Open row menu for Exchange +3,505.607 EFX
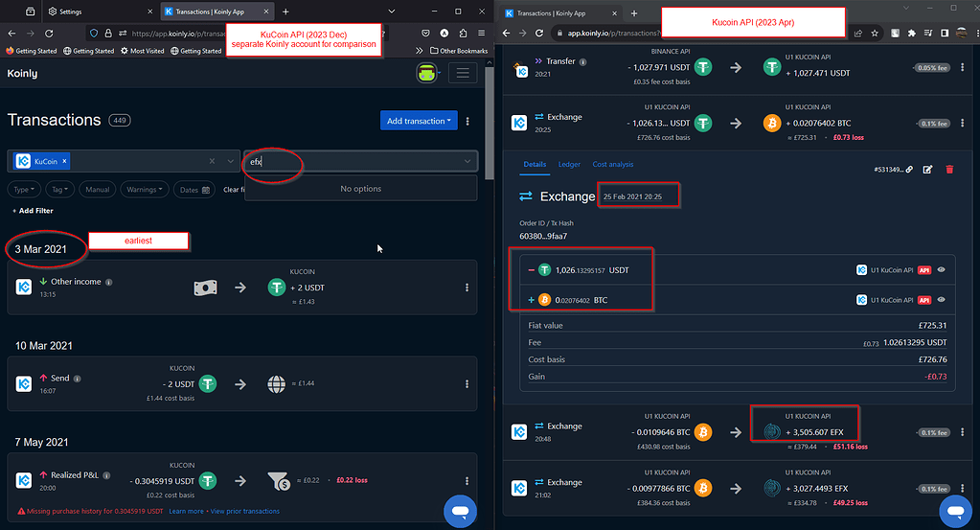Screen dimensions: 980x530 click(963, 432)
